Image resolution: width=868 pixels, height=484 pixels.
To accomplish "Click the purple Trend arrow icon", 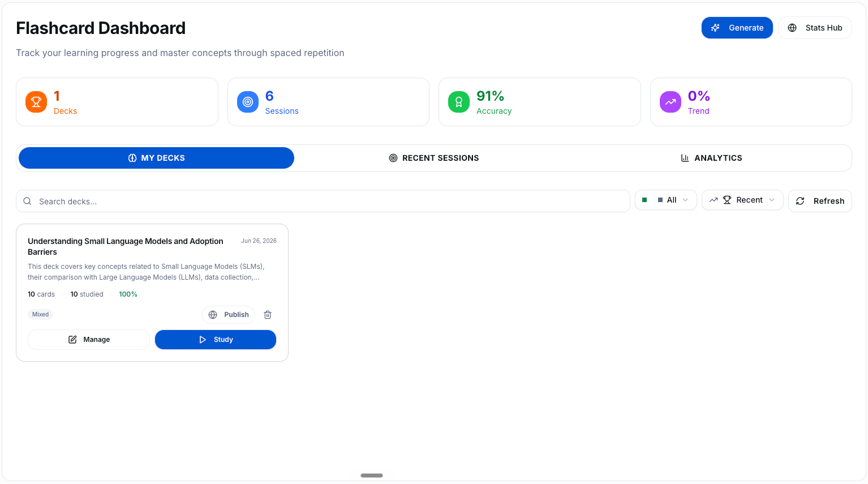I will (671, 102).
